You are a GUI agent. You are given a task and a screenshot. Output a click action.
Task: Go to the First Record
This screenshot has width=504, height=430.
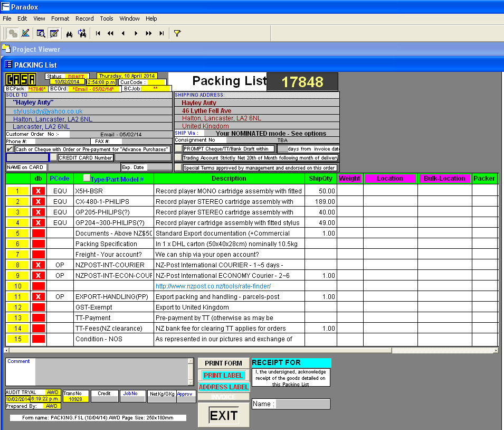(x=98, y=33)
